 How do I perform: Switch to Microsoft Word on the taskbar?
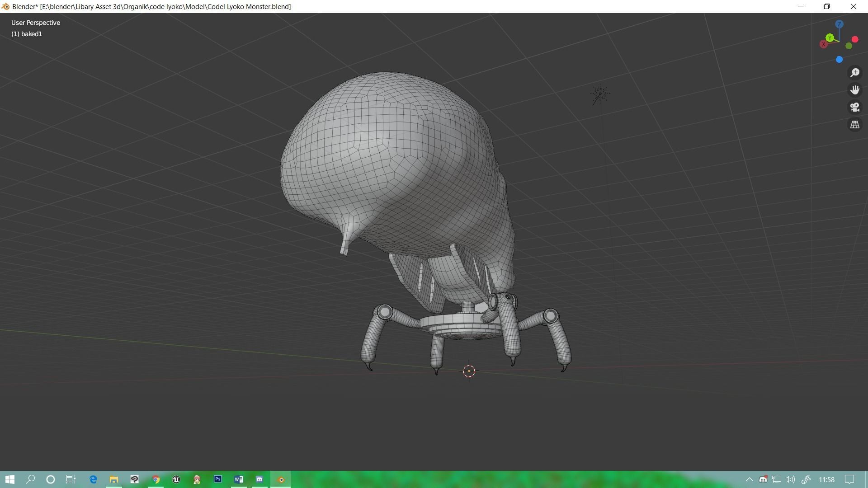click(x=239, y=479)
